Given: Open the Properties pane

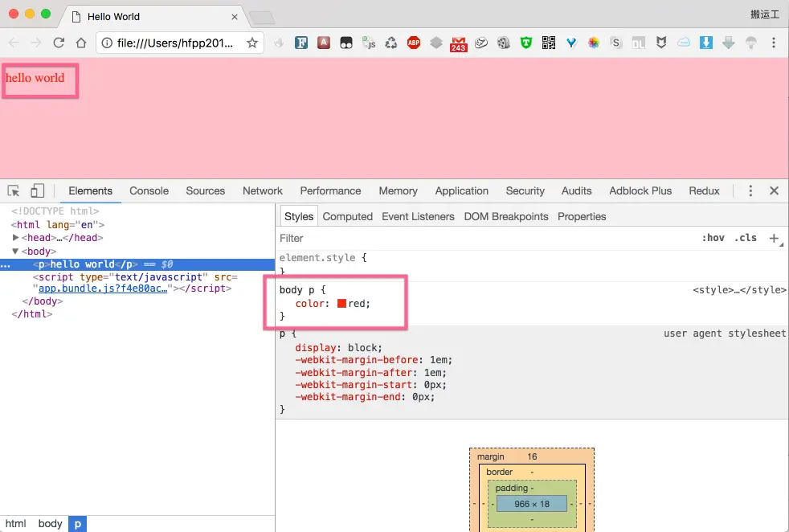Looking at the screenshot, I should [x=582, y=216].
